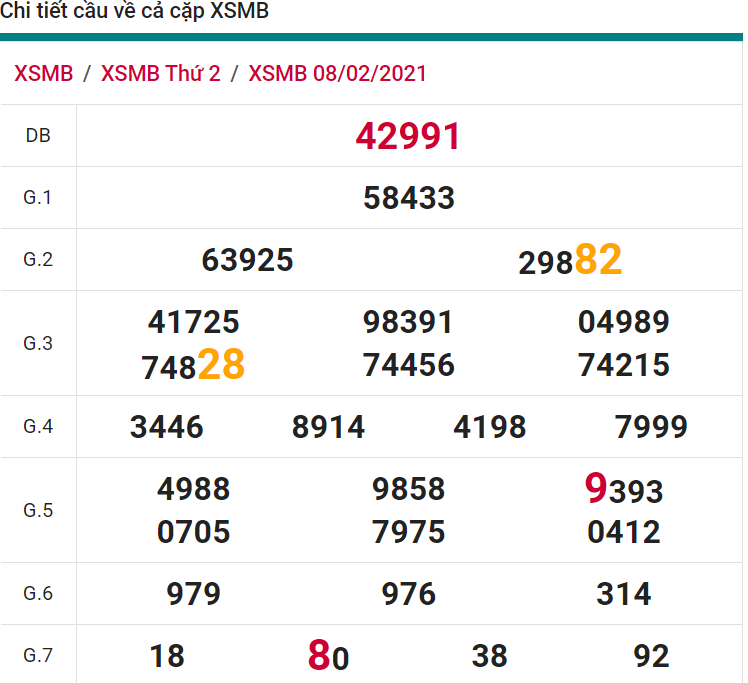Click the G.4 number 3446

coord(166,428)
